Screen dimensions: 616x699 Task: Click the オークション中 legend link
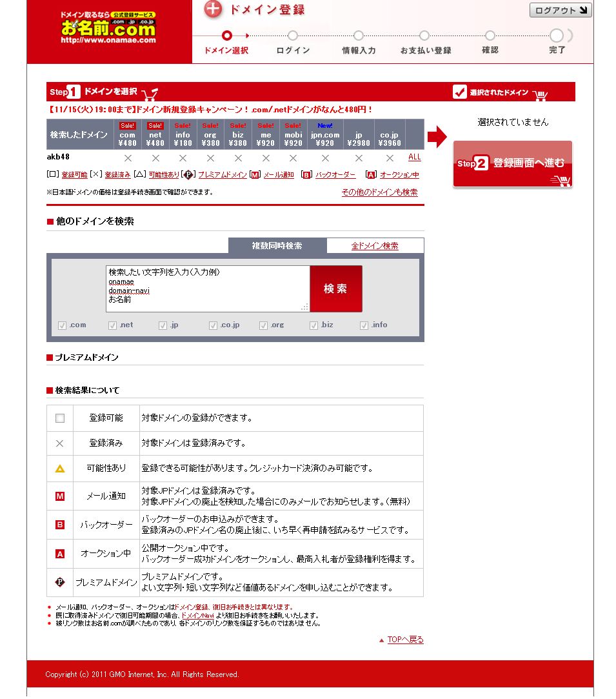(x=399, y=175)
